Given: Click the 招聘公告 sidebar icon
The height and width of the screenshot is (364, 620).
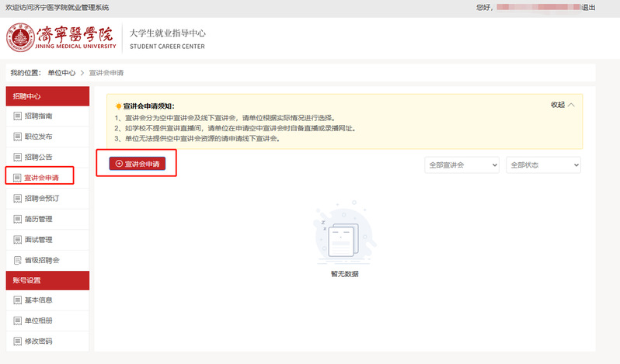Looking at the screenshot, I should pos(18,158).
